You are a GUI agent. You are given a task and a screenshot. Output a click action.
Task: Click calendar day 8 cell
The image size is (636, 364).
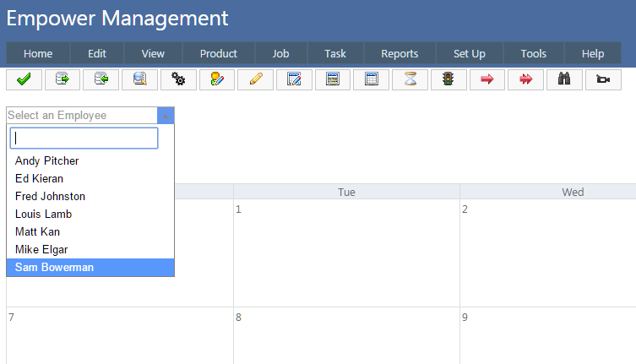[x=346, y=335]
